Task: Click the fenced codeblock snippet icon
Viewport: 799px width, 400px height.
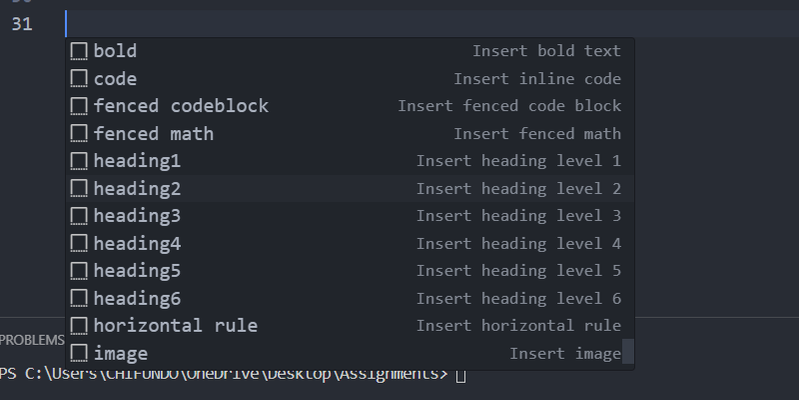Action: tap(79, 106)
